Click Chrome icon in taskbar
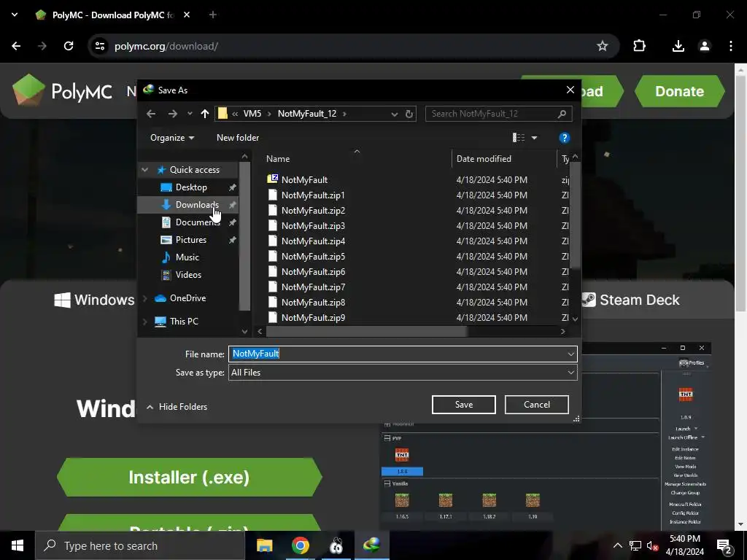747x560 pixels. pos(300,545)
